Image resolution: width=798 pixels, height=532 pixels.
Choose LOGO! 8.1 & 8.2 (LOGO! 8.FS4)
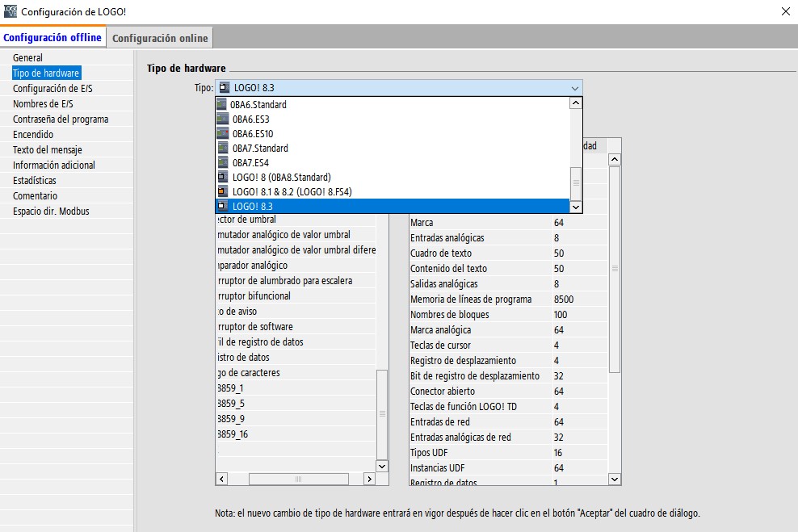(393, 192)
